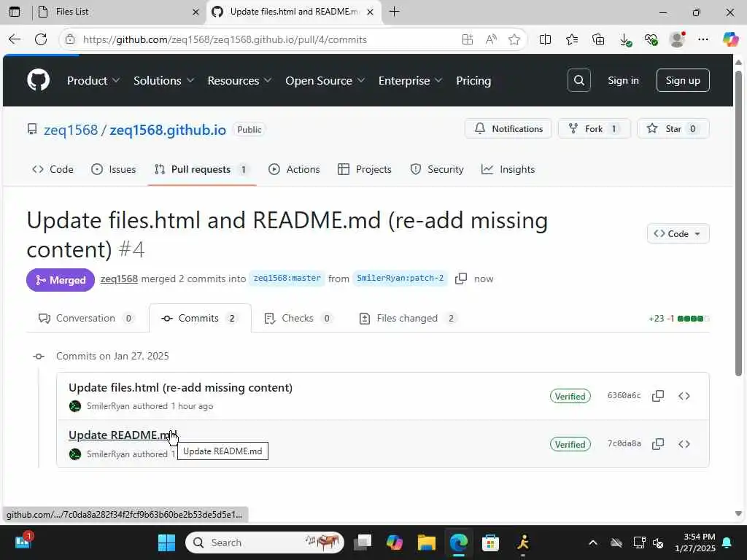Screen dimensions: 747x560
Task: Click the page vertical scrollbar
Action: pyautogui.click(x=738, y=223)
